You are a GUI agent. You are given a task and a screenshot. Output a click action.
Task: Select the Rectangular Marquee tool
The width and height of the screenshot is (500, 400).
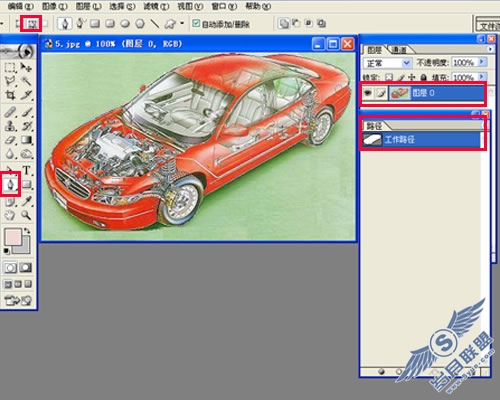tap(10, 68)
